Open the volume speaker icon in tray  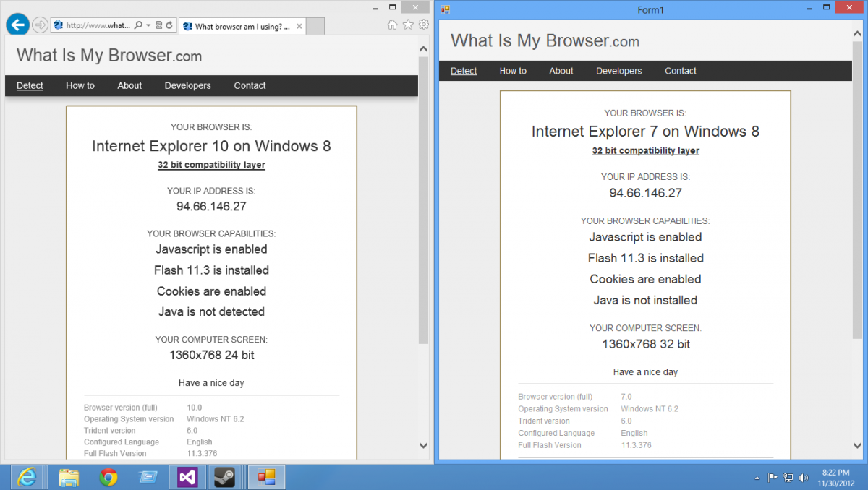point(803,478)
